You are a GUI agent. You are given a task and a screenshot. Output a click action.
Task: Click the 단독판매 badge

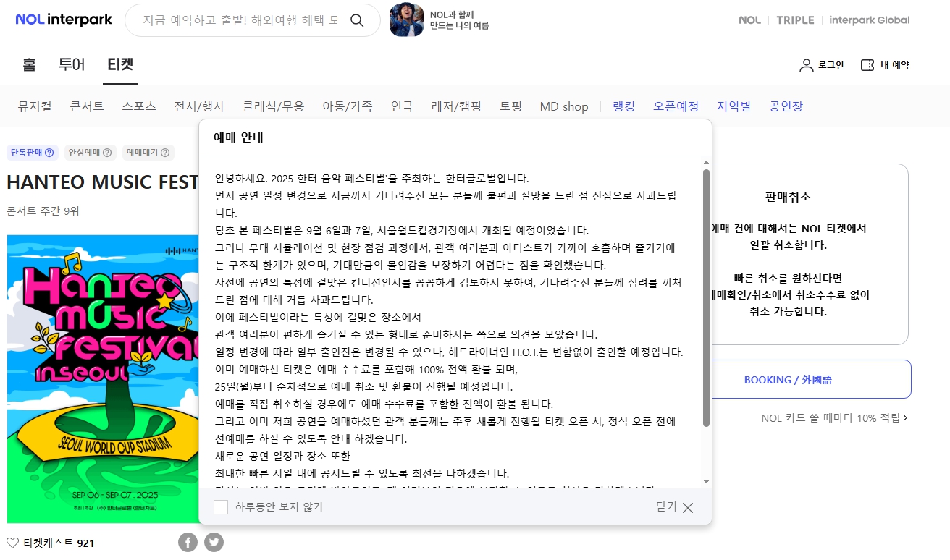point(33,153)
